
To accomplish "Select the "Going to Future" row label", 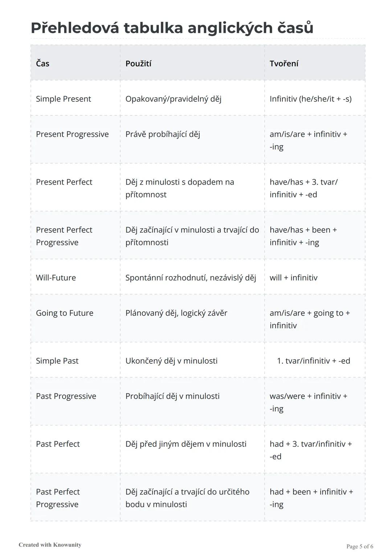I will click(x=65, y=313).
